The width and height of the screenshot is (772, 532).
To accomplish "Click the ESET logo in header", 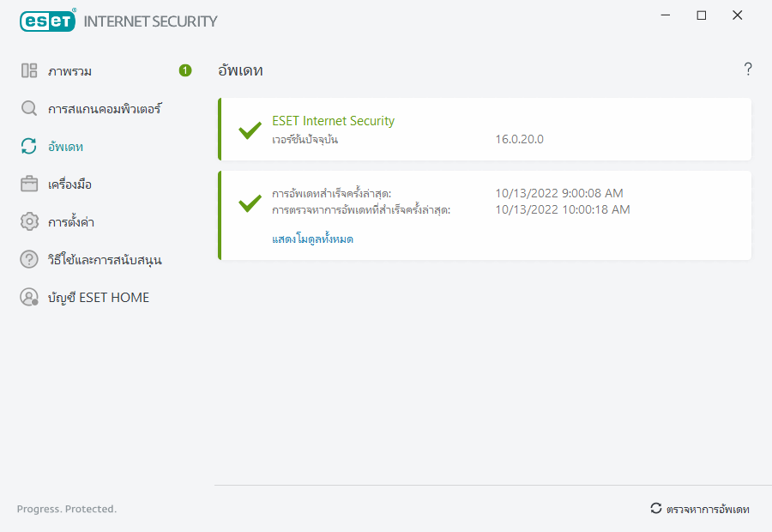I will tap(47, 21).
